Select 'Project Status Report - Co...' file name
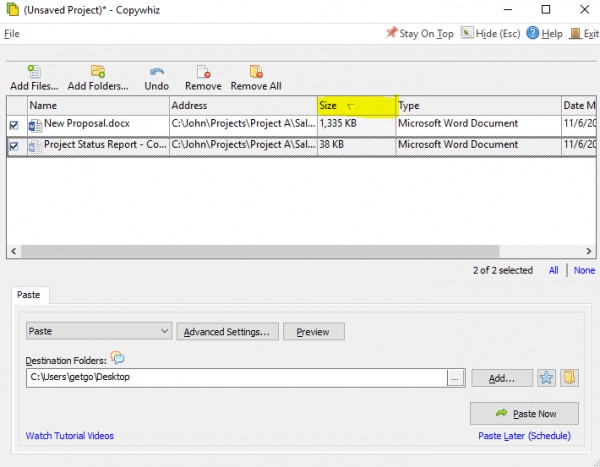 click(105, 145)
